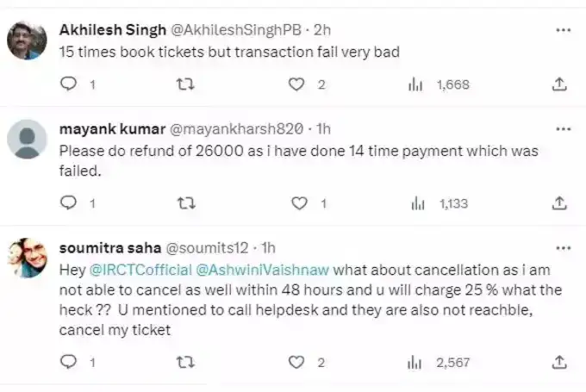Open more menu on mayank kumar's tweet
This screenshot has height=392, width=586.
pyautogui.click(x=564, y=129)
